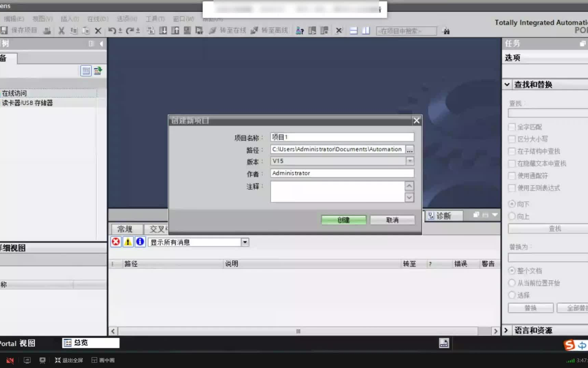
Task: Toggle the blue information message filter icon
Action: click(140, 242)
